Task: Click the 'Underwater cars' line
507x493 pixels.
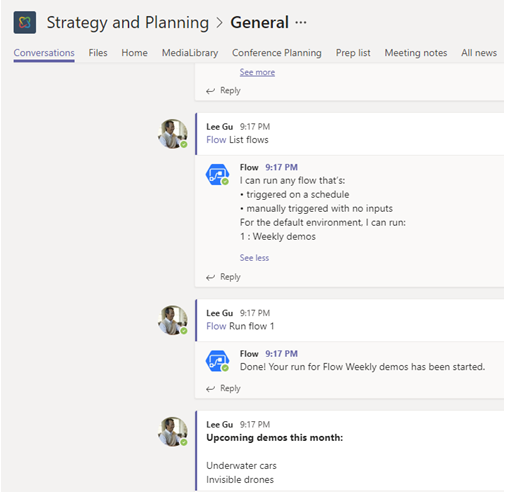Action: [242, 466]
